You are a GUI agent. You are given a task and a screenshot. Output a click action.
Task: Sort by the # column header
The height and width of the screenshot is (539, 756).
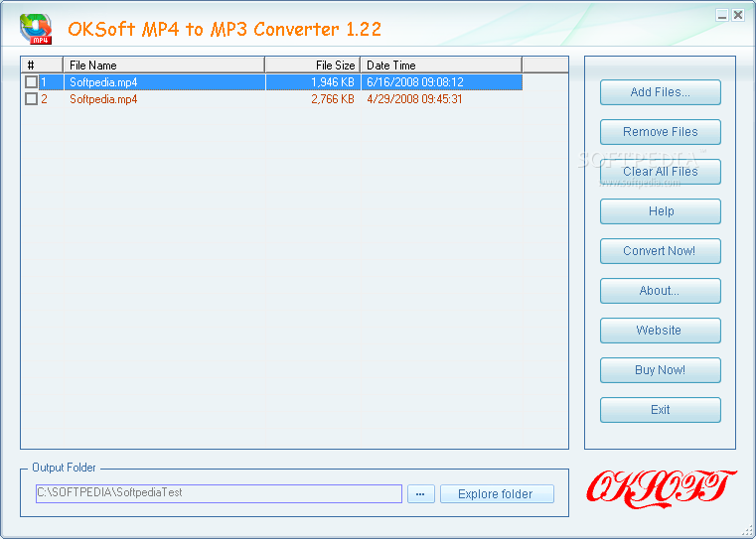pyautogui.click(x=42, y=66)
